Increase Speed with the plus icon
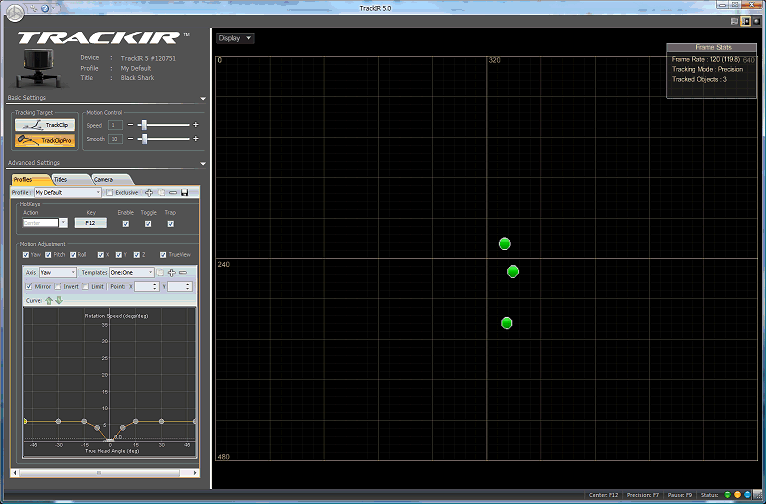This screenshot has height=504, width=766. 195,125
